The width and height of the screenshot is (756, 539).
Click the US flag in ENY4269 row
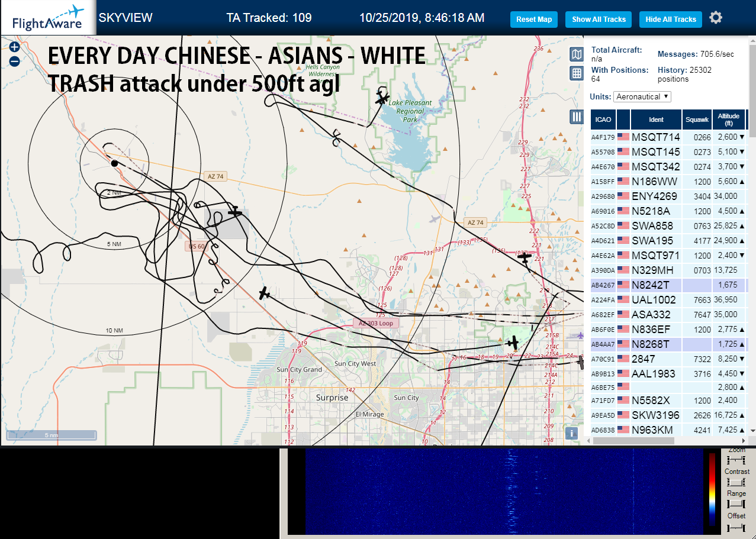[623, 196]
